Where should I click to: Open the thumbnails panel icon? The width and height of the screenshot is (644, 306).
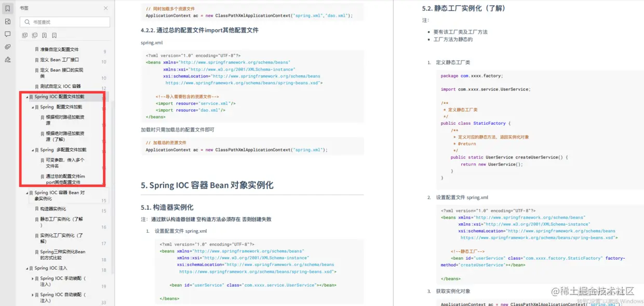(x=7, y=21)
